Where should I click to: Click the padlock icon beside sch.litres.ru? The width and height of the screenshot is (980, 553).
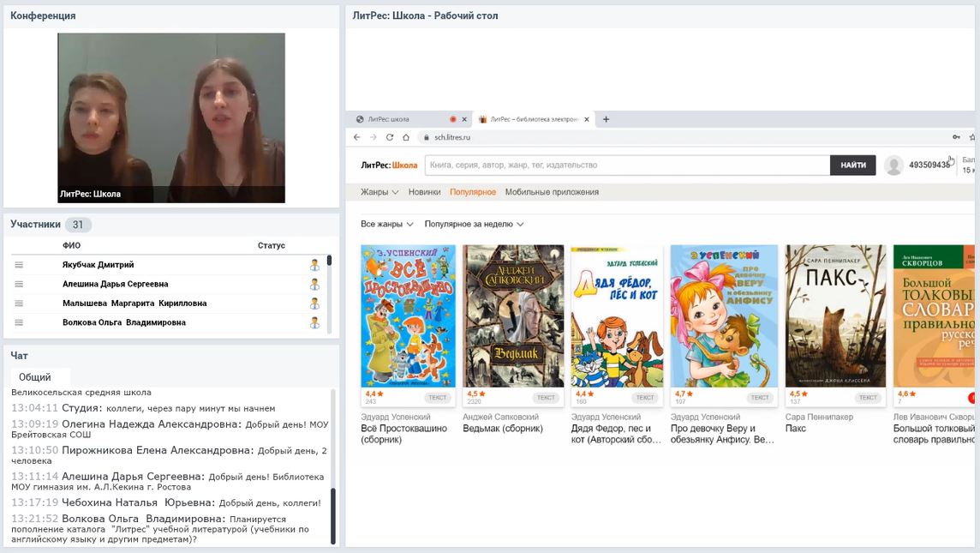(x=427, y=138)
